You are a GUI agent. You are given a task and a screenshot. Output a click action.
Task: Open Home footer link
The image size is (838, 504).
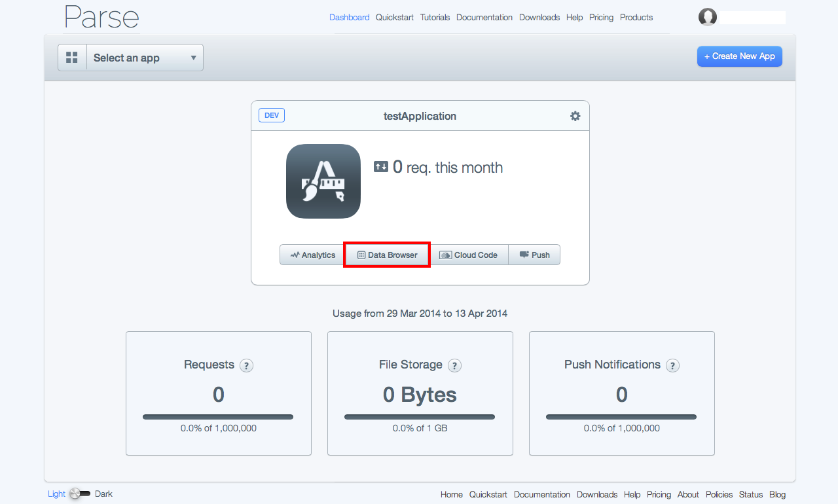click(452, 495)
